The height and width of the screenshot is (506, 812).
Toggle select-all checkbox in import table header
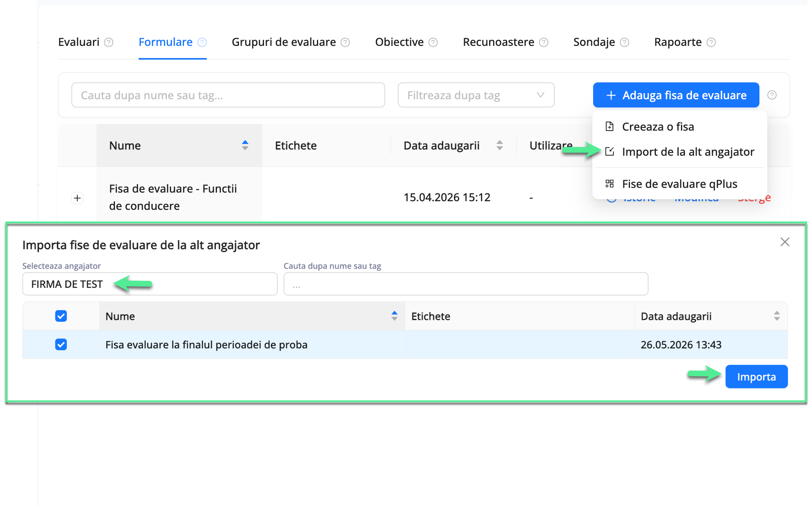61,316
